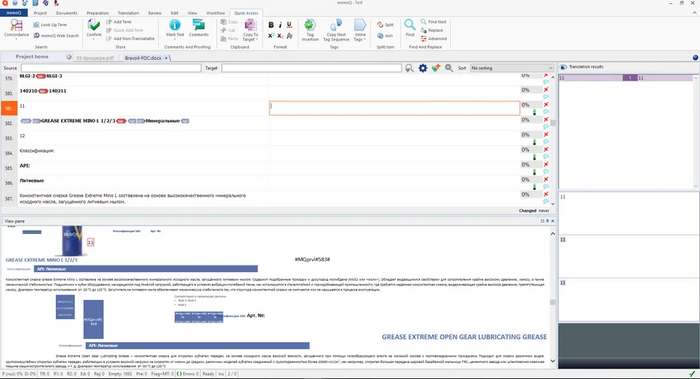Click Find Next
Screen dimensions: 700x379
[433, 22]
